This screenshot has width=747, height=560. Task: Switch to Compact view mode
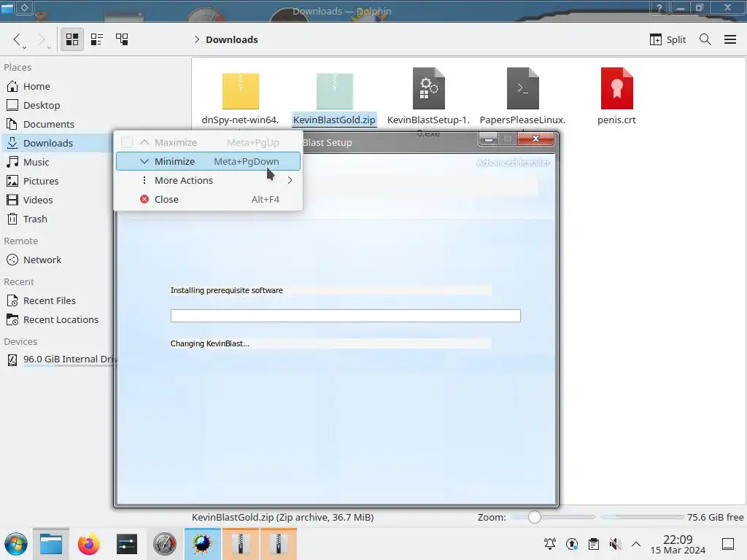(97, 39)
